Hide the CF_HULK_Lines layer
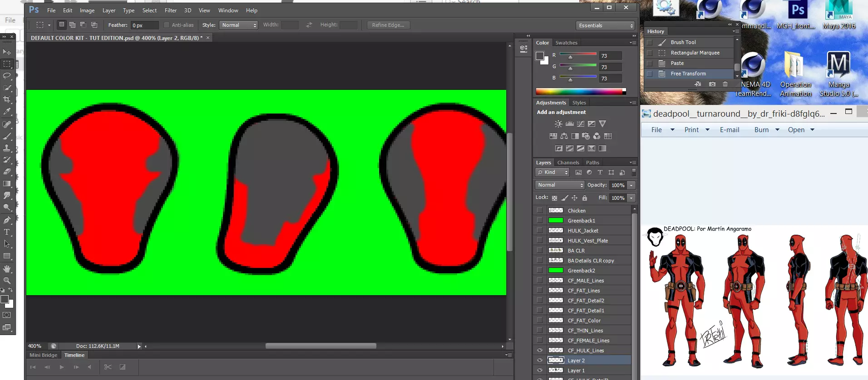Image resolution: width=868 pixels, height=380 pixels. pyautogui.click(x=540, y=350)
